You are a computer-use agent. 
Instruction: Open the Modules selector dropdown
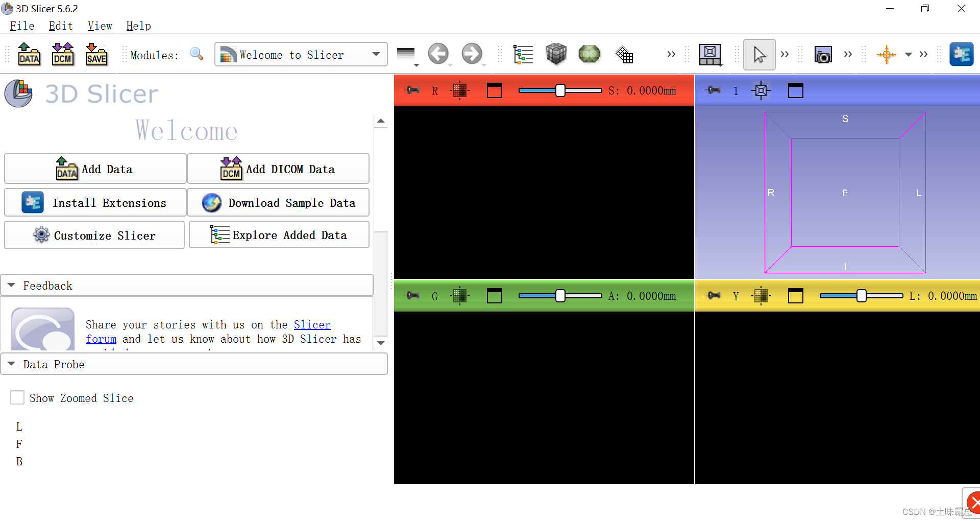(x=301, y=54)
